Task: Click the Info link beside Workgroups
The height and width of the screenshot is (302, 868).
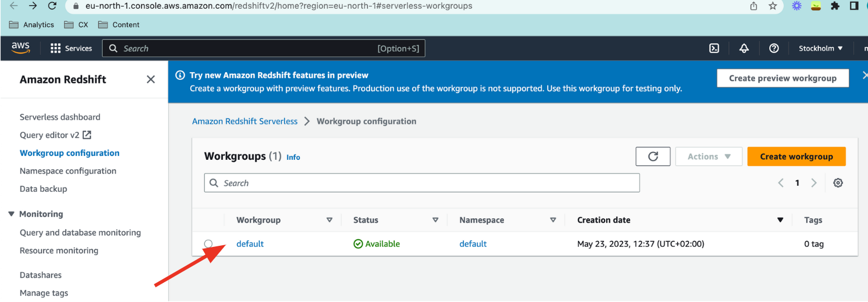Action: [293, 157]
